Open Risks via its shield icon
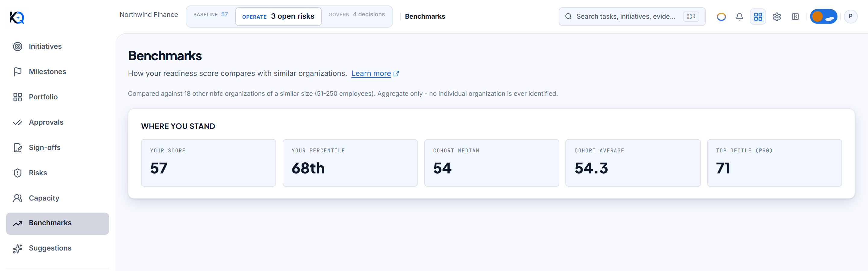The width and height of the screenshot is (868, 271). (x=17, y=173)
